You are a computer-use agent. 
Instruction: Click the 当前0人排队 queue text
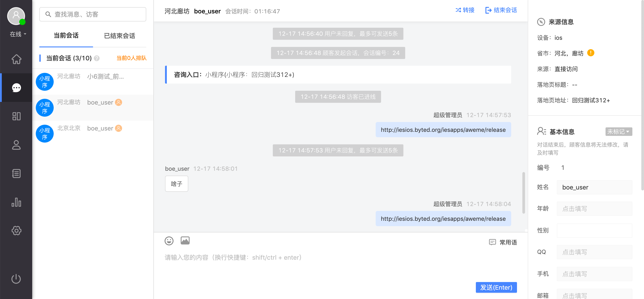(131, 58)
